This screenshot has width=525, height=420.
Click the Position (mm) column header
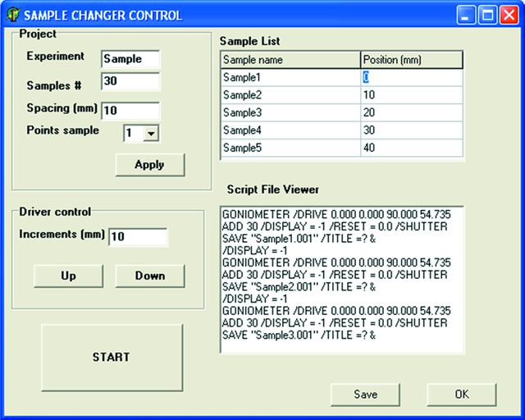click(412, 60)
